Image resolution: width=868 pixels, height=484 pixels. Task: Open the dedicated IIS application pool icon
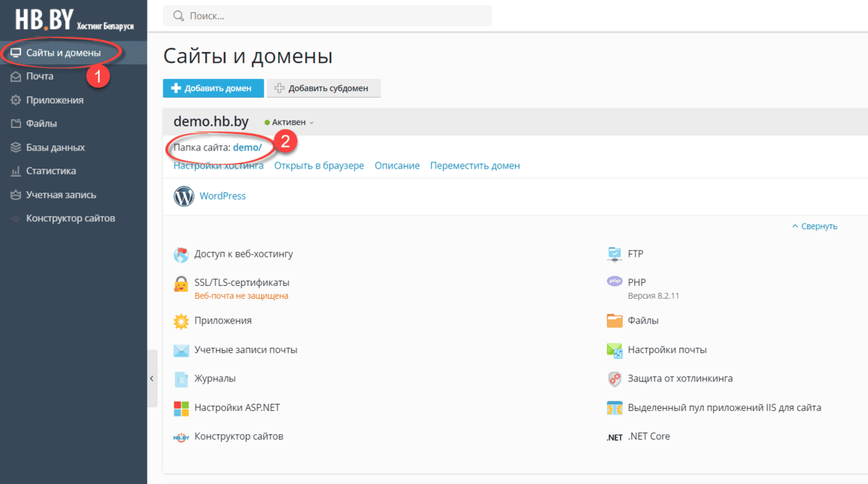click(x=614, y=408)
